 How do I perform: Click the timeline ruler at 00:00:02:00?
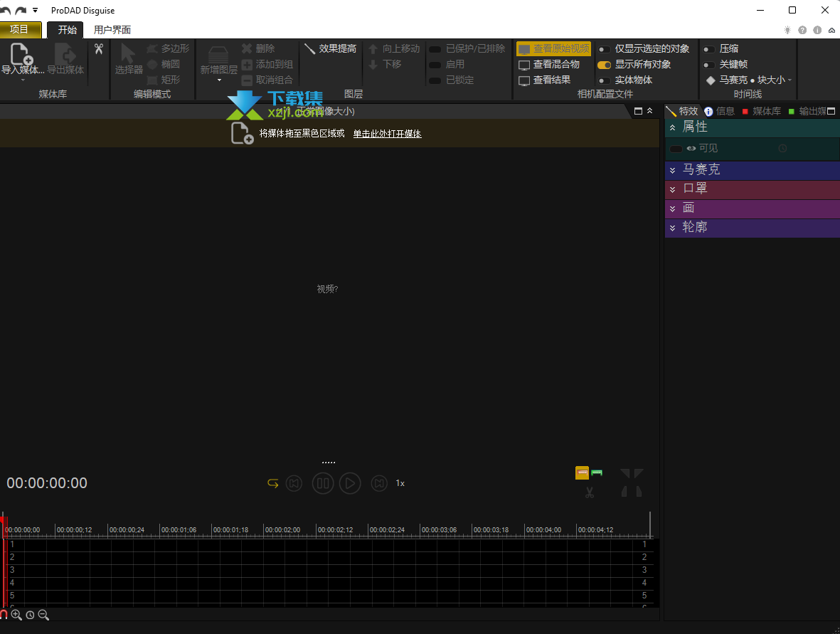click(282, 530)
